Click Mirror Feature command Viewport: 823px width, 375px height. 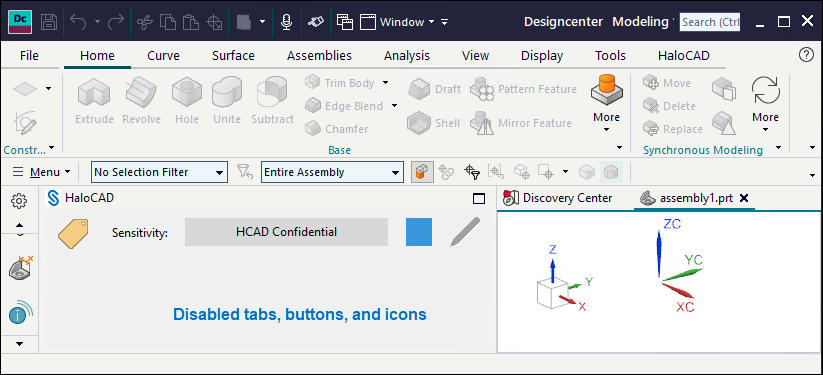pyautogui.click(x=521, y=123)
